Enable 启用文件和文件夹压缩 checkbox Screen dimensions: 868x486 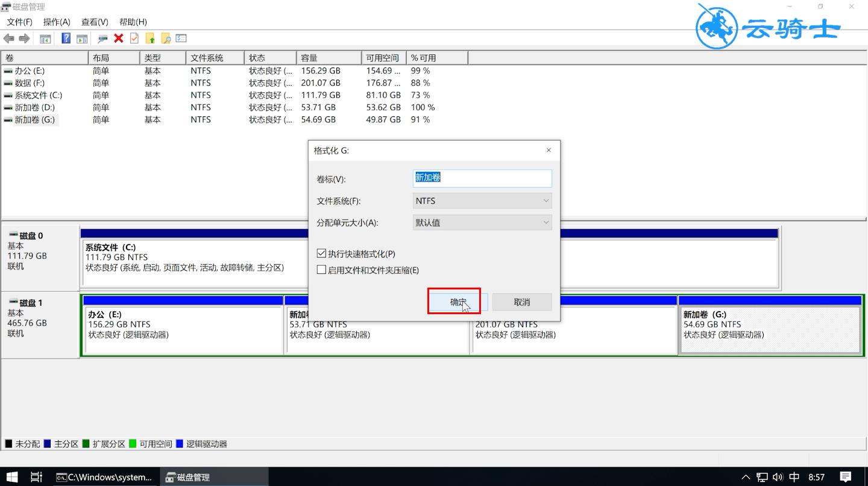(321, 270)
